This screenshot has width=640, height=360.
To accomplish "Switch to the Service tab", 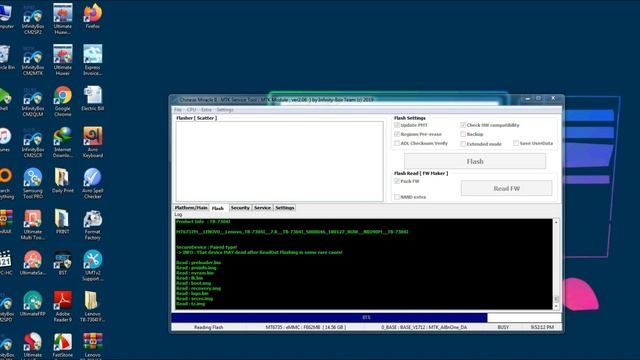I will click(x=262, y=208).
